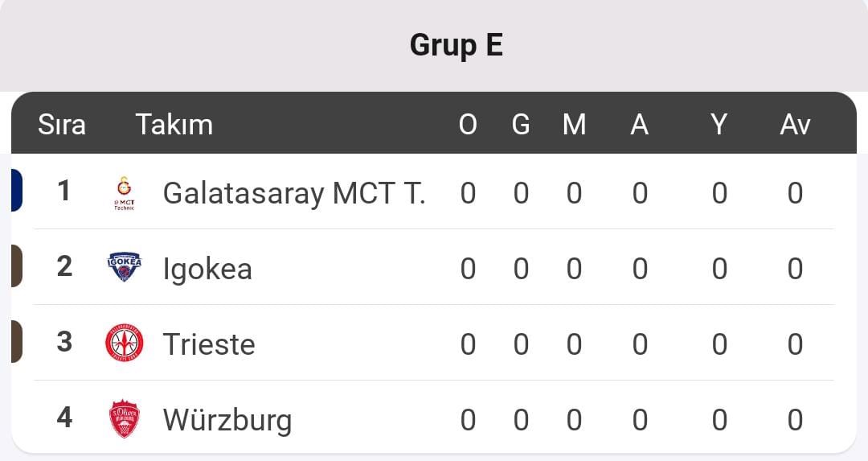Image resolution: width=868 pixels, height=461 pixels.
Task: Click the Takım column header
Action: point(174,125)
